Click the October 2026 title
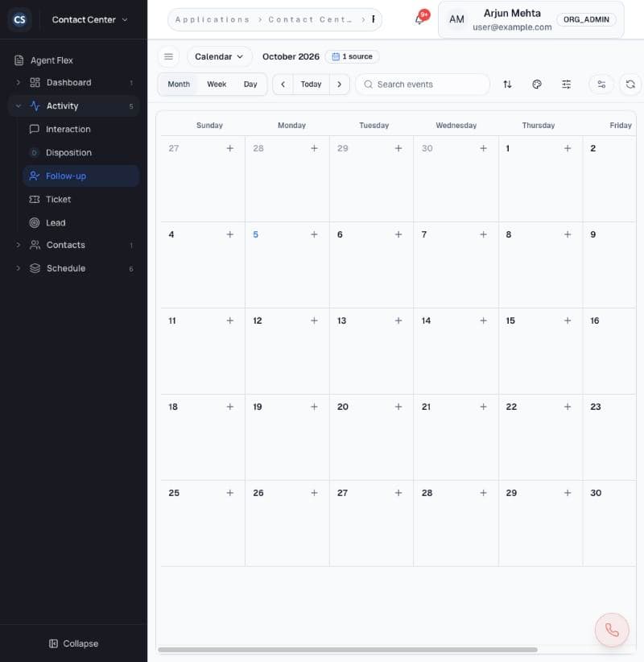This screenshot has width=644, height=662. pos(291,56)
